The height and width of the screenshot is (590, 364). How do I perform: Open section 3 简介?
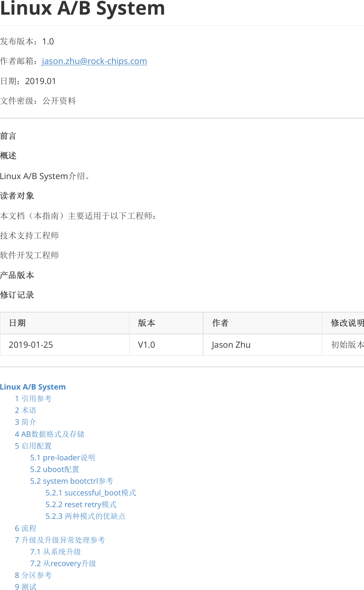coord(25,422)
